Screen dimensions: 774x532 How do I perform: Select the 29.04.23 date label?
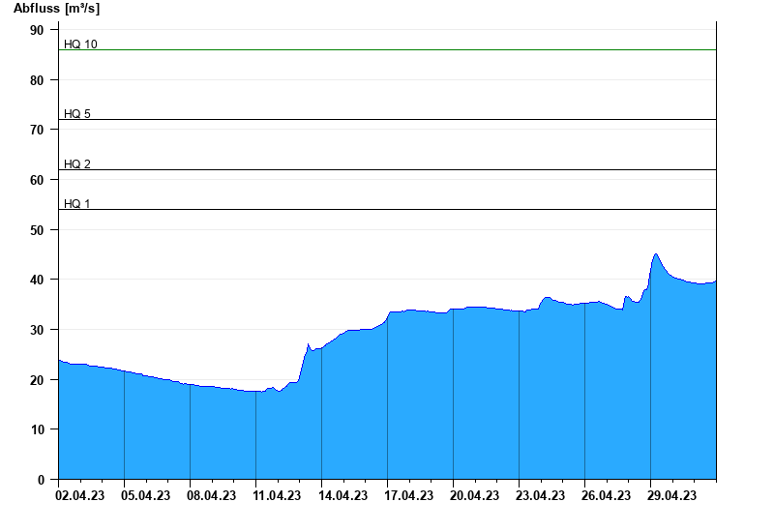coord(671,495)
